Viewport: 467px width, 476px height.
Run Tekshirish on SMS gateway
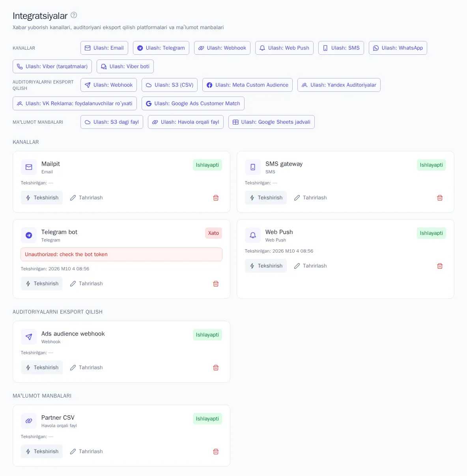(266, 198)
